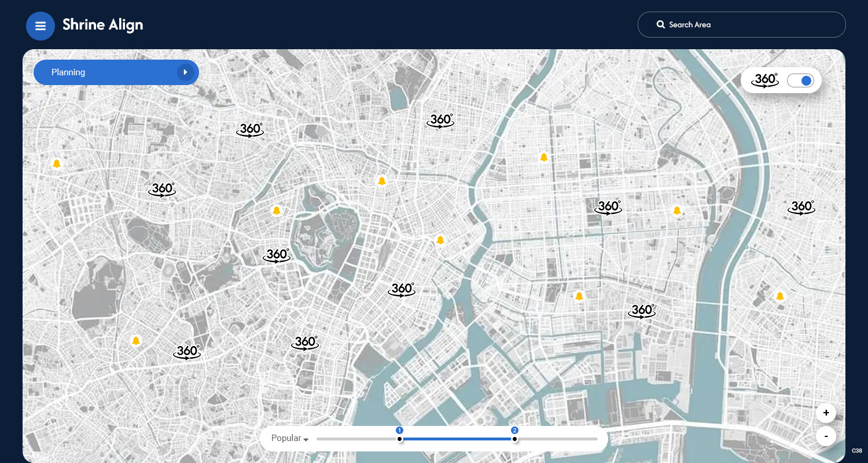The image size is (868, 463).
Task: Click the blue range between slider handles
Action: click(457, 439)
